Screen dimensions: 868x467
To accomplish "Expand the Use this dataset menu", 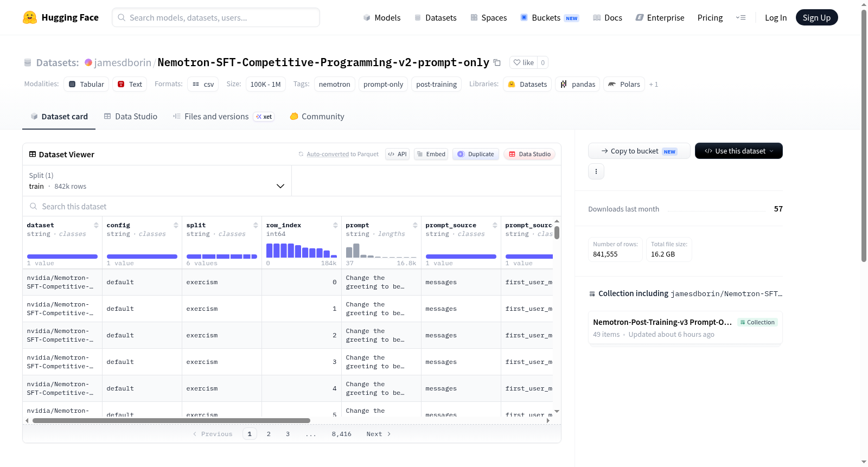I will (x=739, y=151).
